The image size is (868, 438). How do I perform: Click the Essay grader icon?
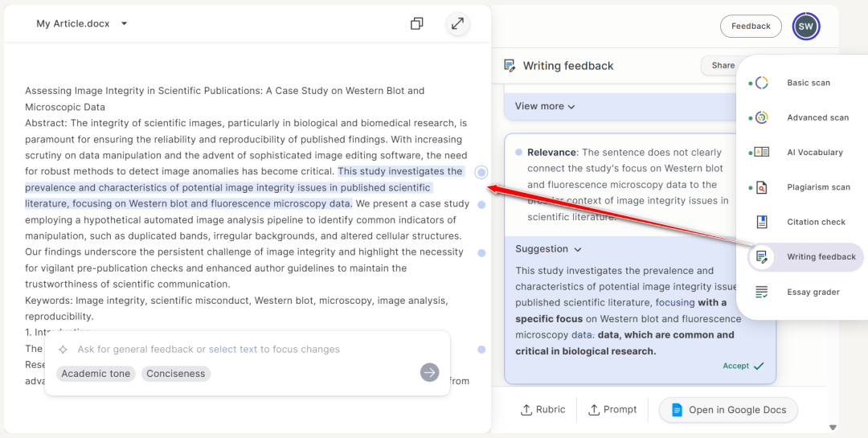tap(761, 292)
